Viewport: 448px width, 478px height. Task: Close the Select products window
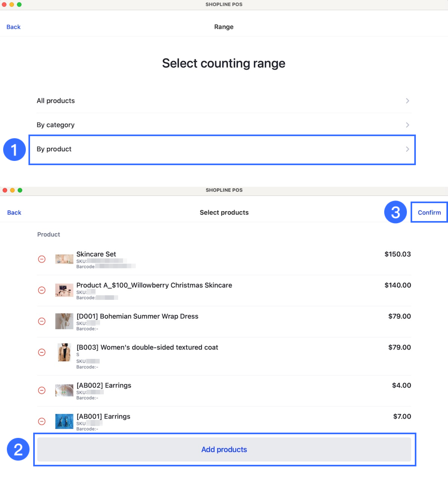point(5,190)
